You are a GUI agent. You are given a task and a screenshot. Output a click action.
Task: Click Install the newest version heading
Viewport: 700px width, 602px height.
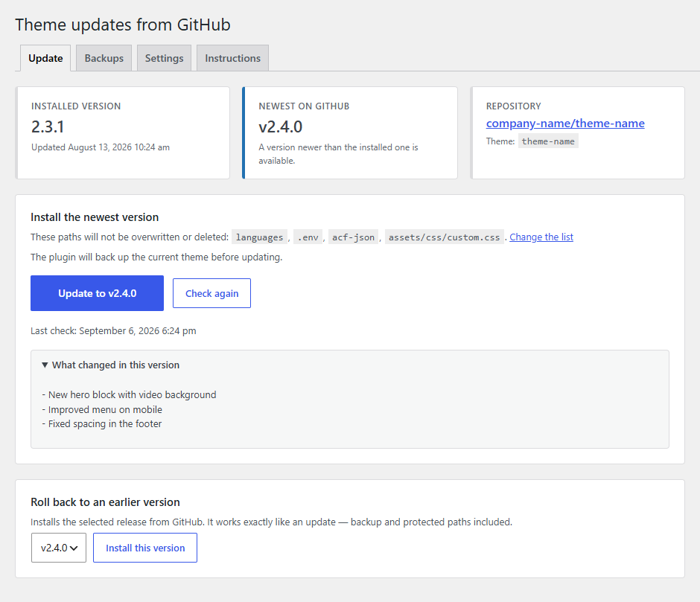click(95, 217)
